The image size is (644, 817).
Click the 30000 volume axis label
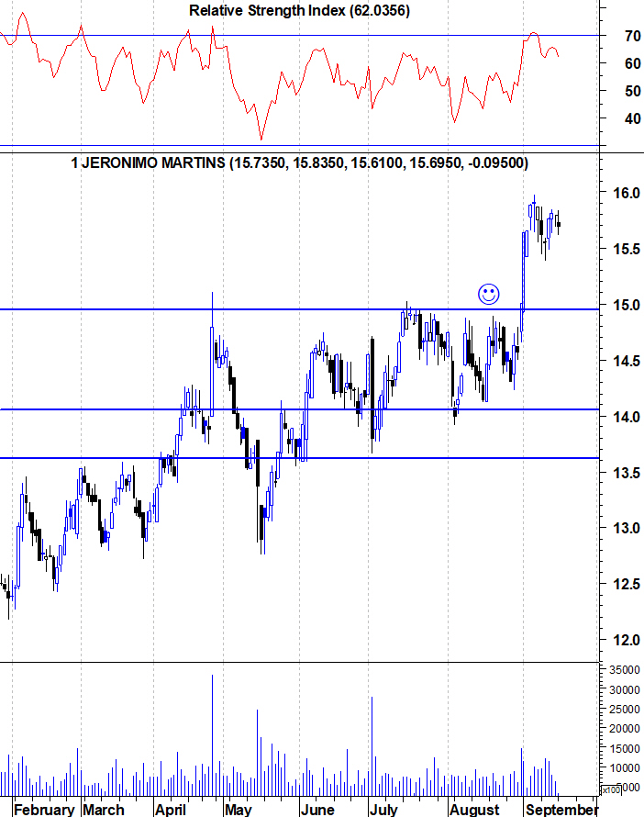click(x=624, y=689)
